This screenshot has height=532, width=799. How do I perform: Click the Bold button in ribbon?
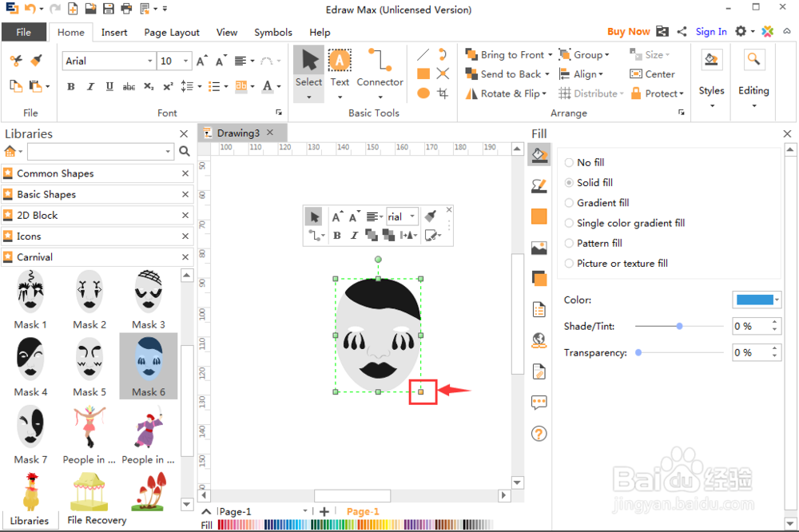(x=71, y=86)
